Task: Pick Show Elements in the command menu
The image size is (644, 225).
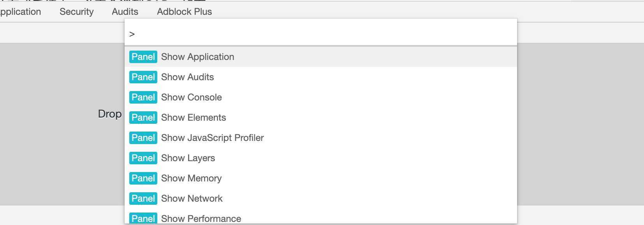Action: pos(193,118)
